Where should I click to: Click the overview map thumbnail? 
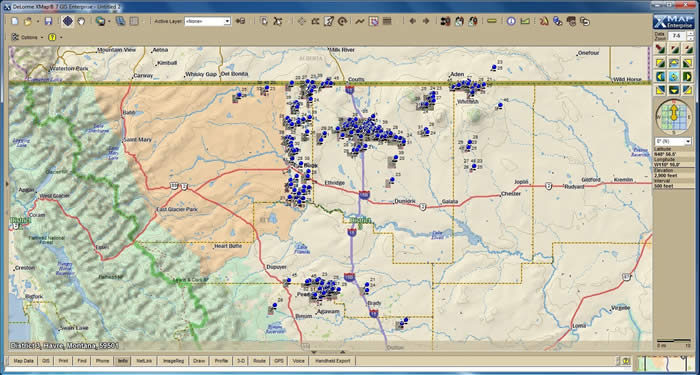(665, 363)
